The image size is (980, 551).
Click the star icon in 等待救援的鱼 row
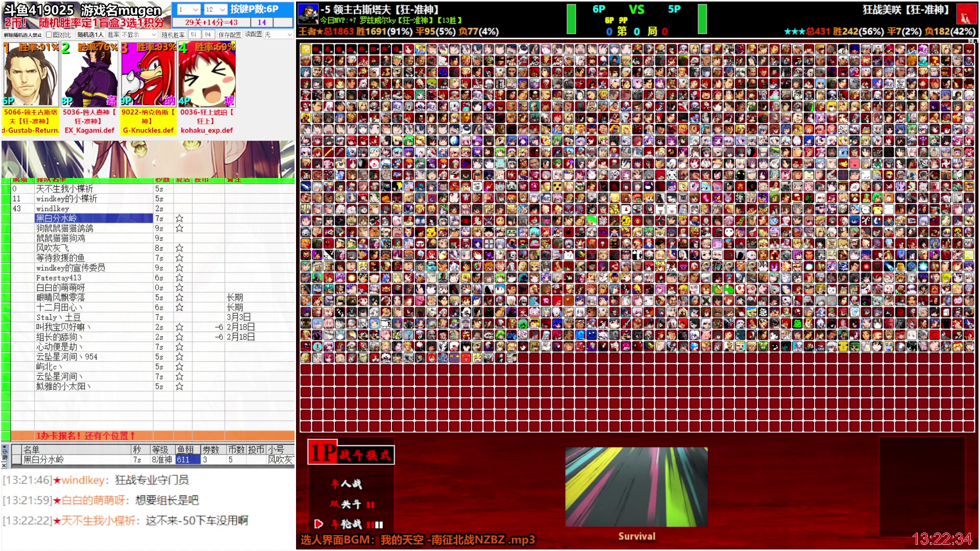[x=179, y=258]
